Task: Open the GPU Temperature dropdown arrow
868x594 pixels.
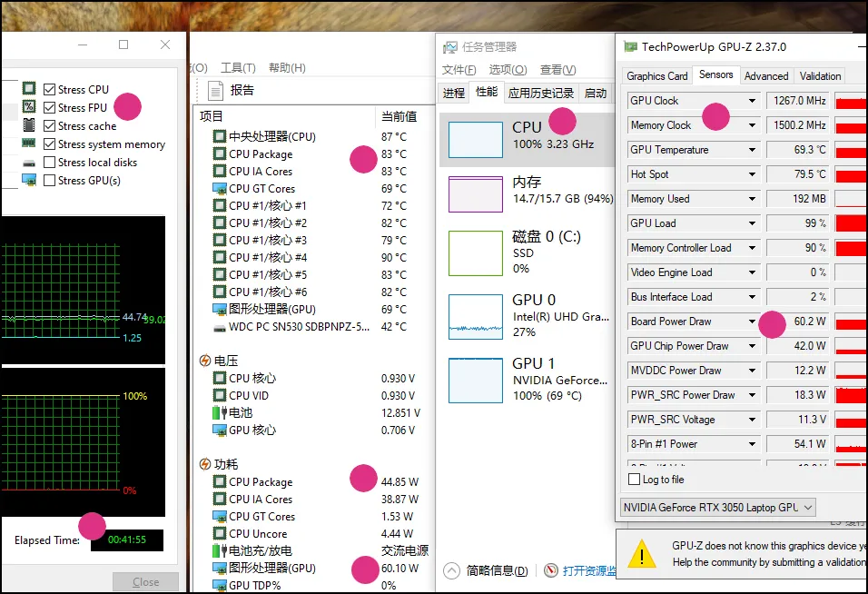Action: 752,150
